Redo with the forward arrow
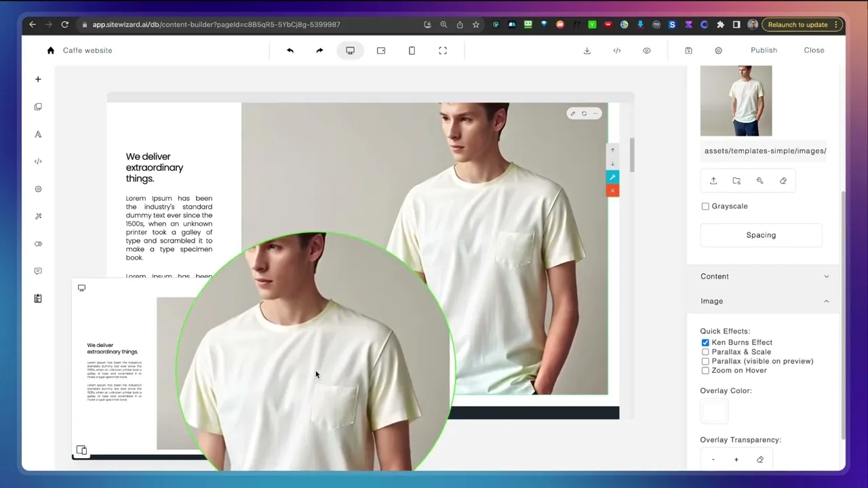Image resolution: width=868 pixels, height=488 pixels. coord(319,50)
